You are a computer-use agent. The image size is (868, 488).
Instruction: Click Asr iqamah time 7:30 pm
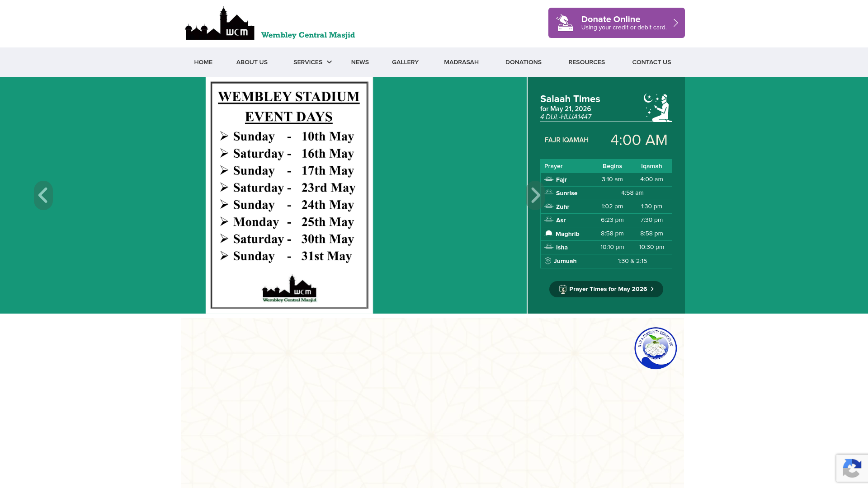tap(651, 220)
